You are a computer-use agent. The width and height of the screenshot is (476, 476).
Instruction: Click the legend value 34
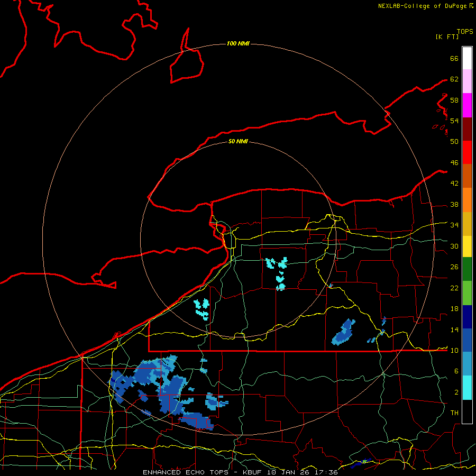pos(454,225)
